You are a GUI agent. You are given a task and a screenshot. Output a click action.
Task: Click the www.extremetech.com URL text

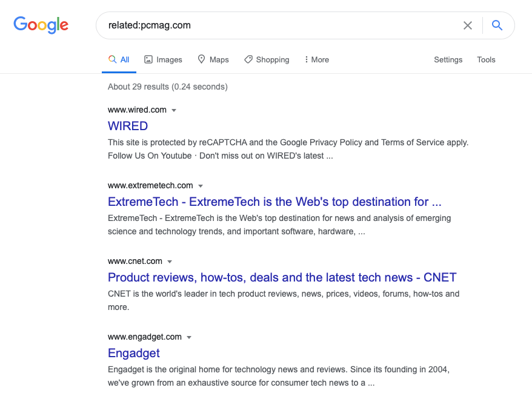click(150, 185)
